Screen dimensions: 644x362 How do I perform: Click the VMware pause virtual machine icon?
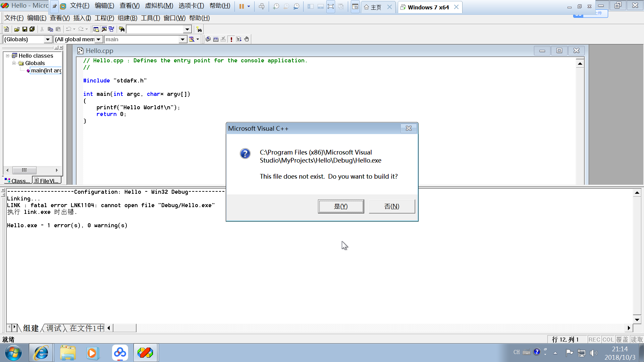point(241,6)
